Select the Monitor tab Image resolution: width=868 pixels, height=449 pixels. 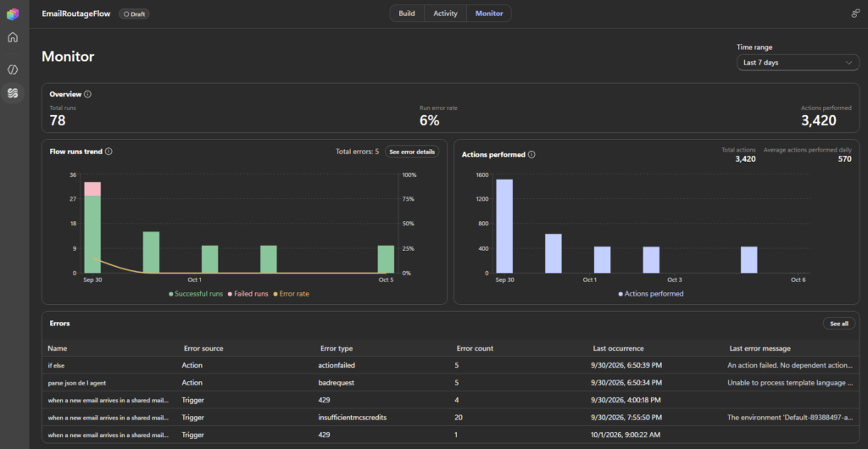(489, 14)
